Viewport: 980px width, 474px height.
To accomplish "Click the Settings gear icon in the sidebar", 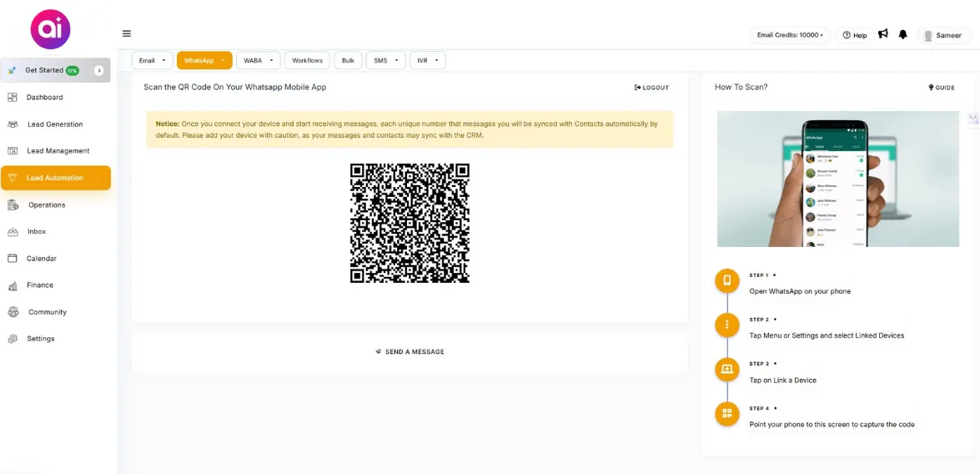I will click(x=13, y=339).
